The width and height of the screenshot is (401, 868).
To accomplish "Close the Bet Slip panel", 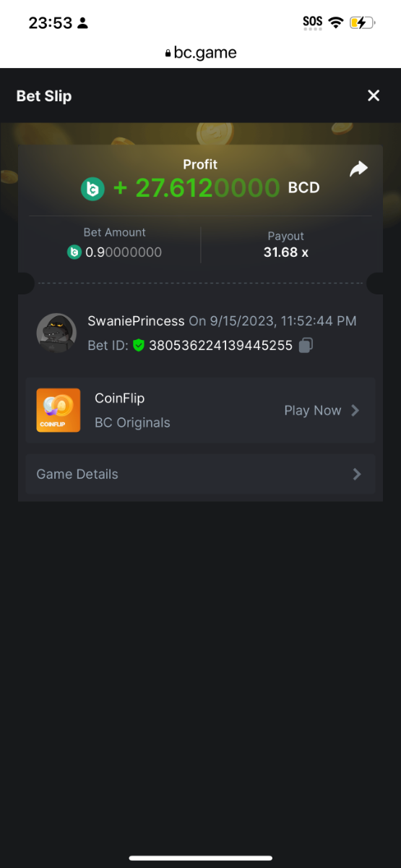I will point(374,95).
